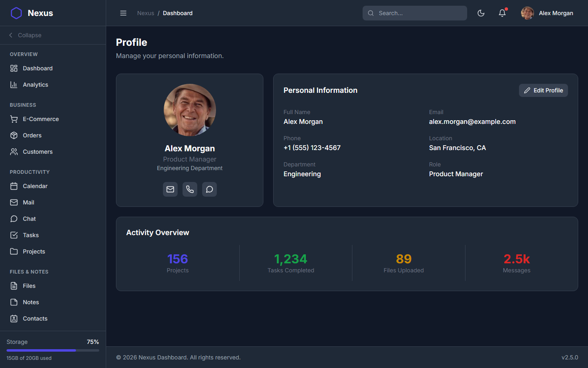588x368 pixels.
Task: Click the small avatar in top bar
Action: (528, 13)
